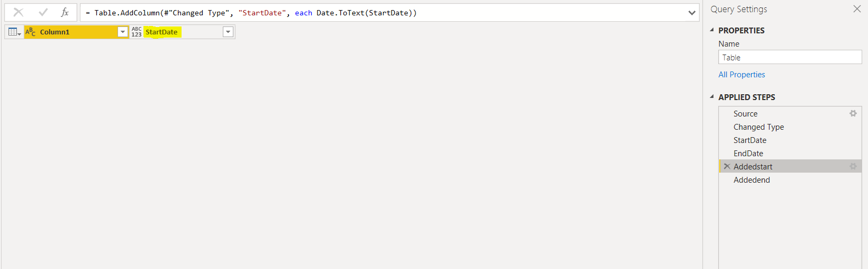The width and height of the screenshot is (868, 269).
Task: Collapse the PROPERTIES section
Action: pos(712,30)
